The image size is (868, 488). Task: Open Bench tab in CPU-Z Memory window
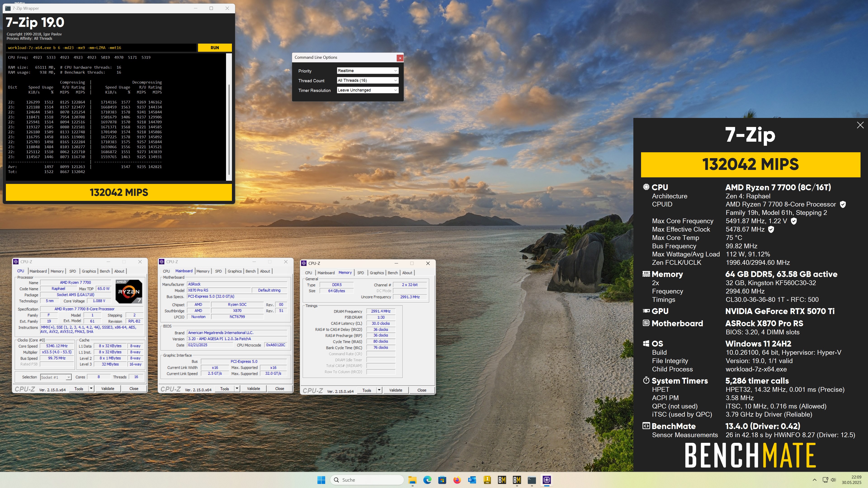[x=393, y=273]
